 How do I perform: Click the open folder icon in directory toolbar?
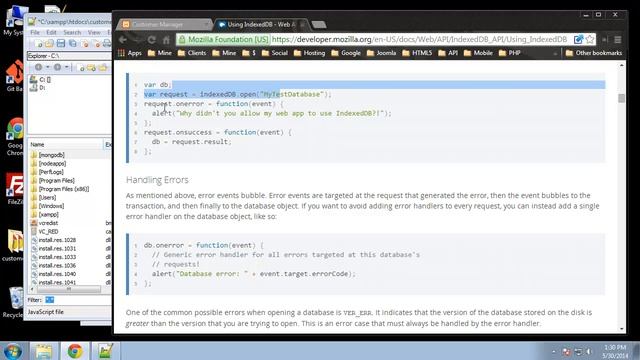102,67
